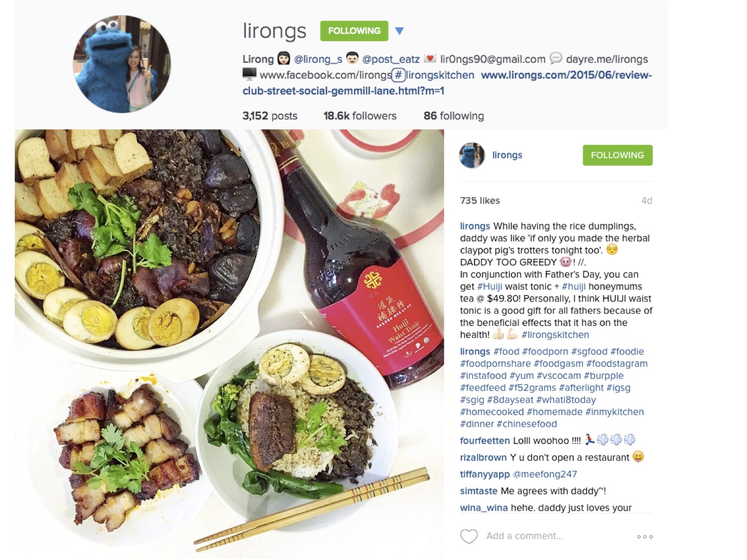Open the 3,152 posts count
Image resolution: width=747 pixels, height=560 pixels.
coord(270,116)
